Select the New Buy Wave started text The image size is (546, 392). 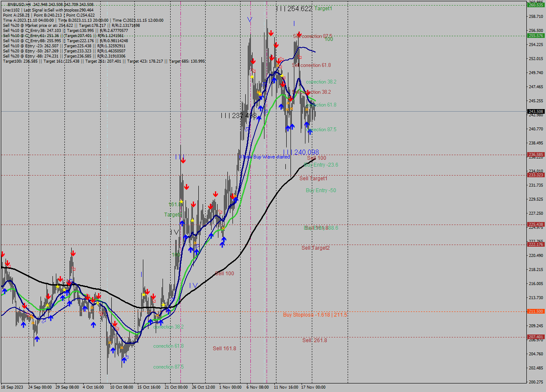click(265, 157)
